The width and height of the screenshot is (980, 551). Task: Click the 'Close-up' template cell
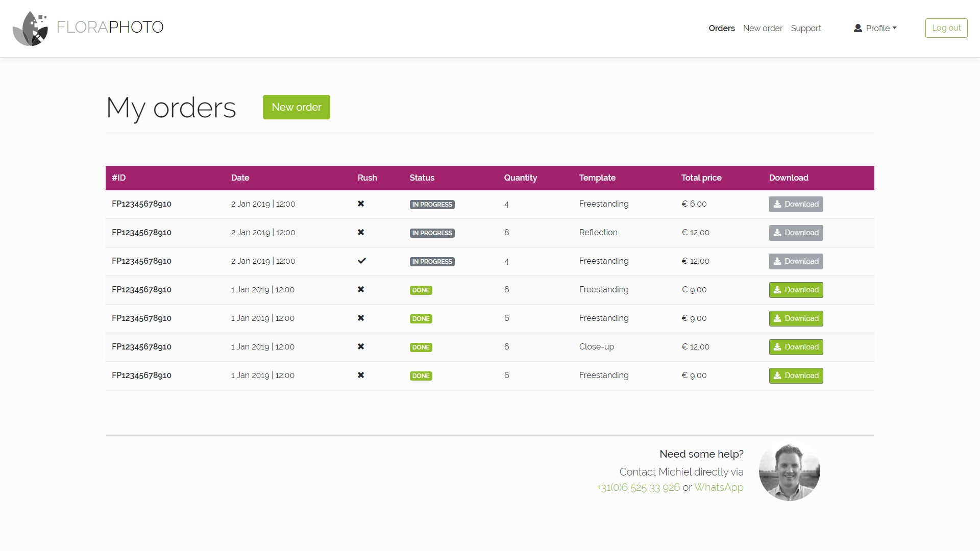(596, 346)
